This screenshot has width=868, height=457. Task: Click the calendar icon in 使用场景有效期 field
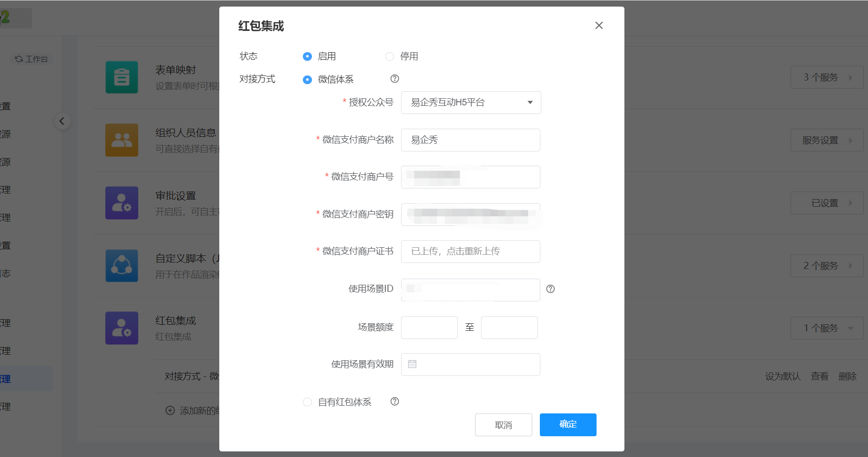click(x=412, y=364)
